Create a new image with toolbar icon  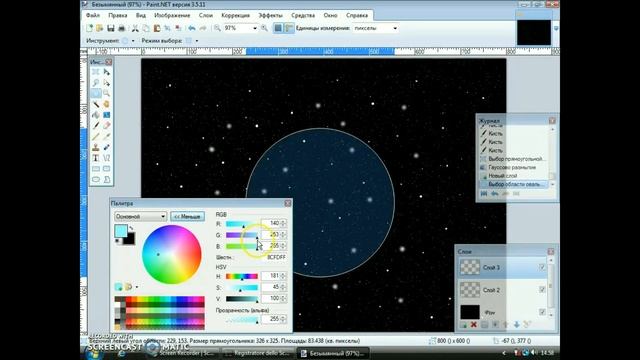tap(89, 28)
